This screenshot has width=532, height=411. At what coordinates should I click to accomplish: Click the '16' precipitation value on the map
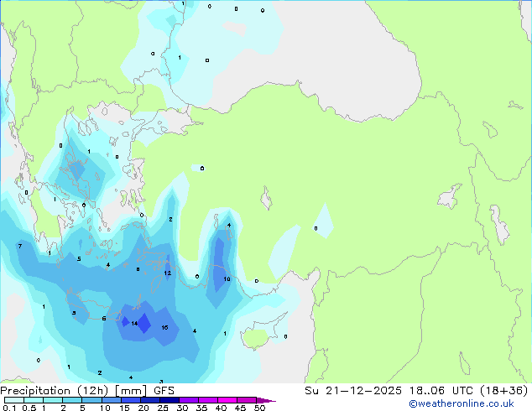(165, 328)
